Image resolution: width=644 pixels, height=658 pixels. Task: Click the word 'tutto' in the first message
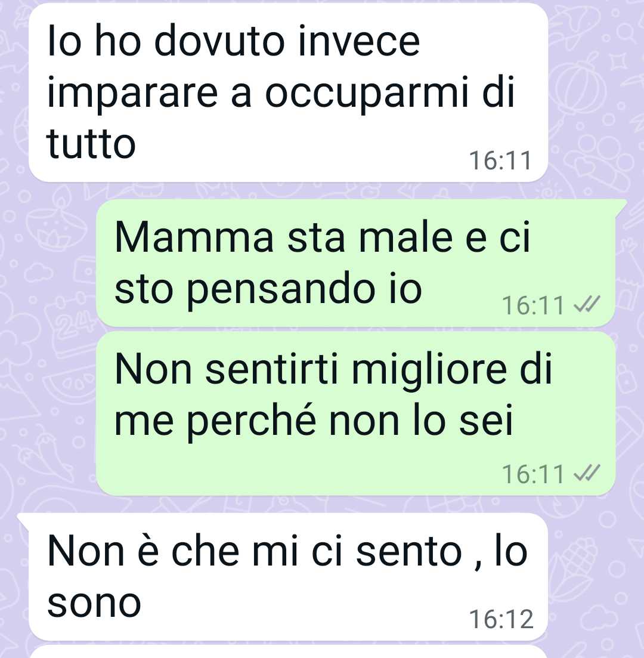[x=91, y=143]
